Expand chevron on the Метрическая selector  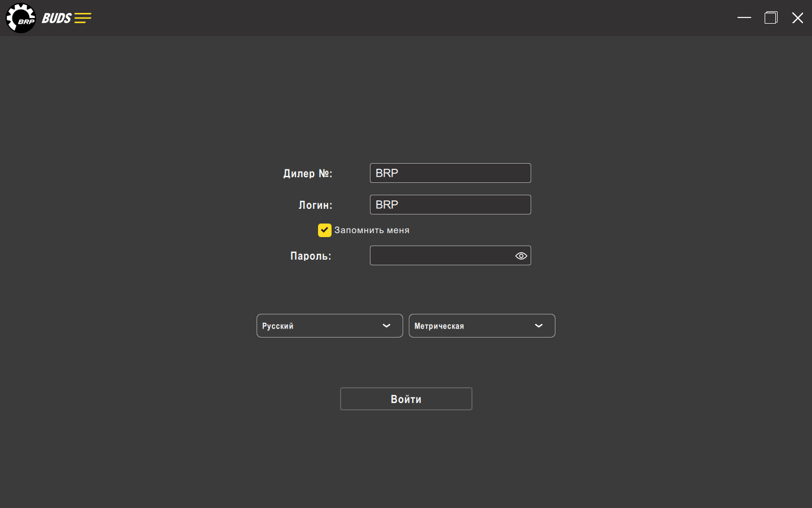[x=539, y=326]
